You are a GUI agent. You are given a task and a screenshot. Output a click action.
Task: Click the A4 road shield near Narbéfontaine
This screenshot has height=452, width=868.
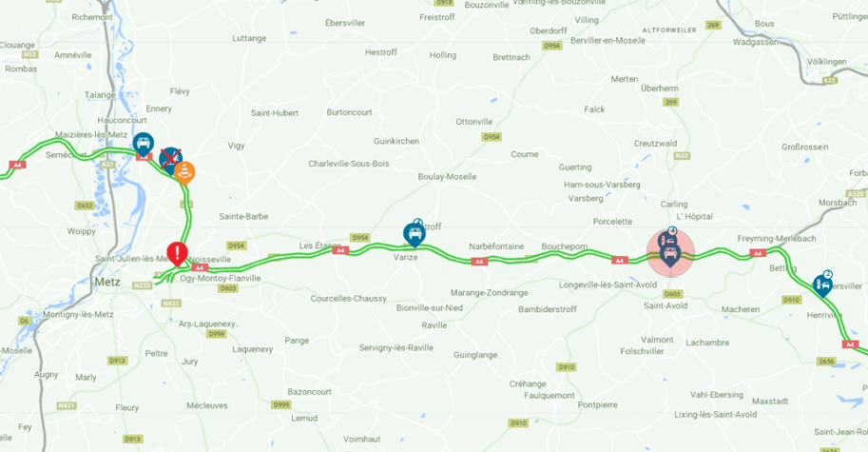click(x=479, y=262)
